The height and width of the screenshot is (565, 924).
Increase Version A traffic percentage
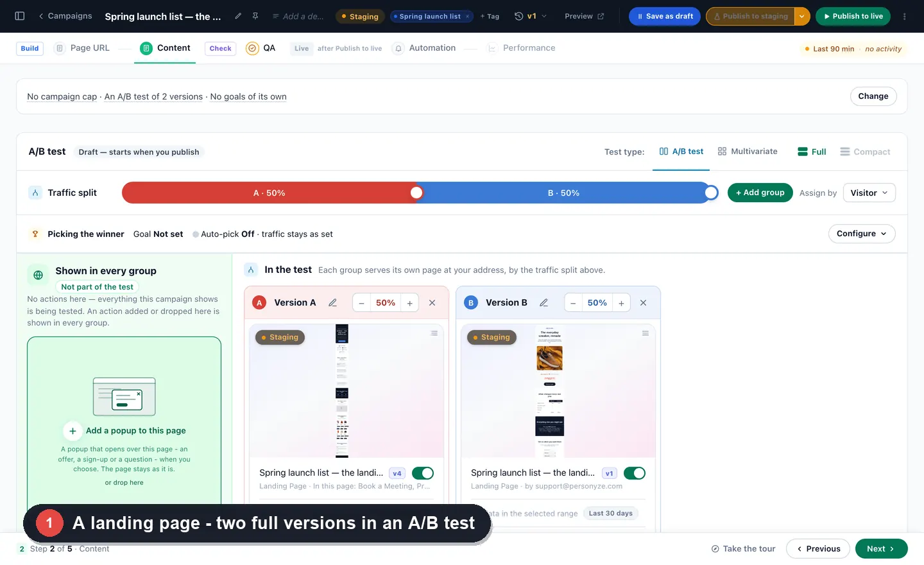[x=409, y=303]
